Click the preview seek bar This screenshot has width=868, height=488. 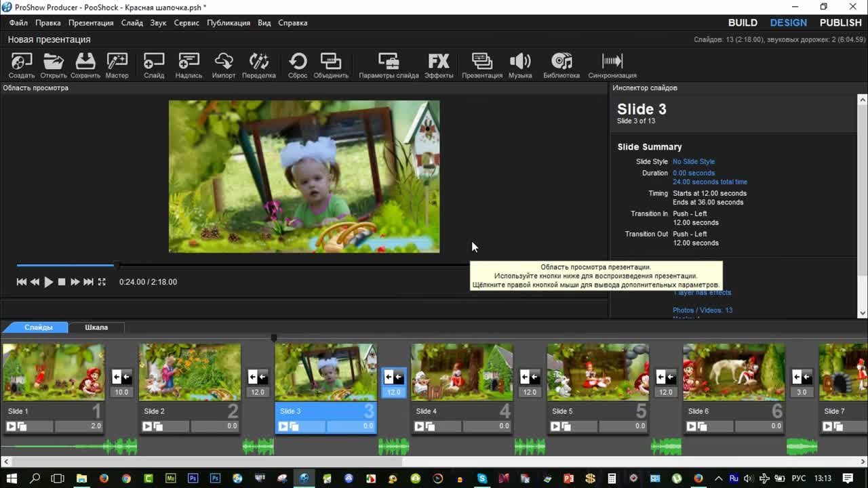[242, 265]
